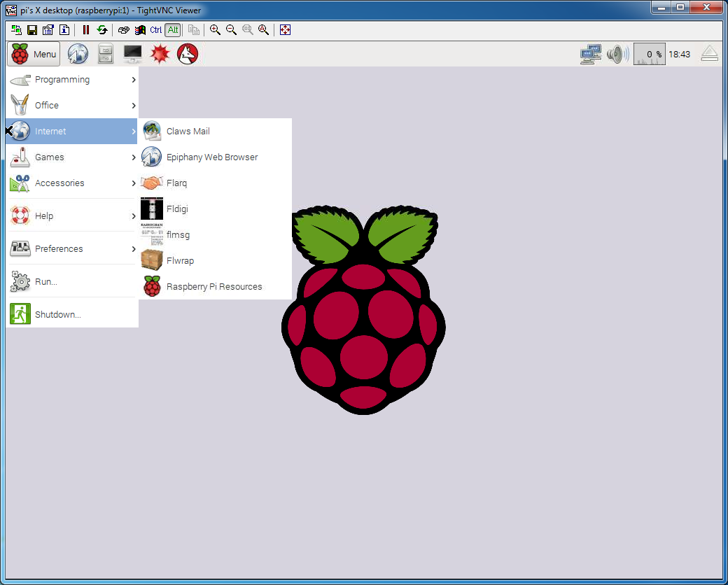Open the file transfer toolbar icon
The width and height of the screenshot is (728, 585).
click(194, 30)
